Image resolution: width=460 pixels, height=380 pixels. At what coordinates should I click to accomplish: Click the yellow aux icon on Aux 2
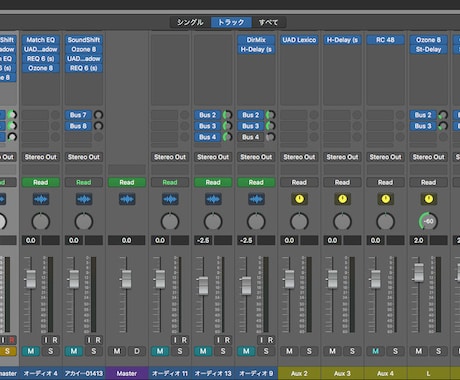[x=299, y=199]
